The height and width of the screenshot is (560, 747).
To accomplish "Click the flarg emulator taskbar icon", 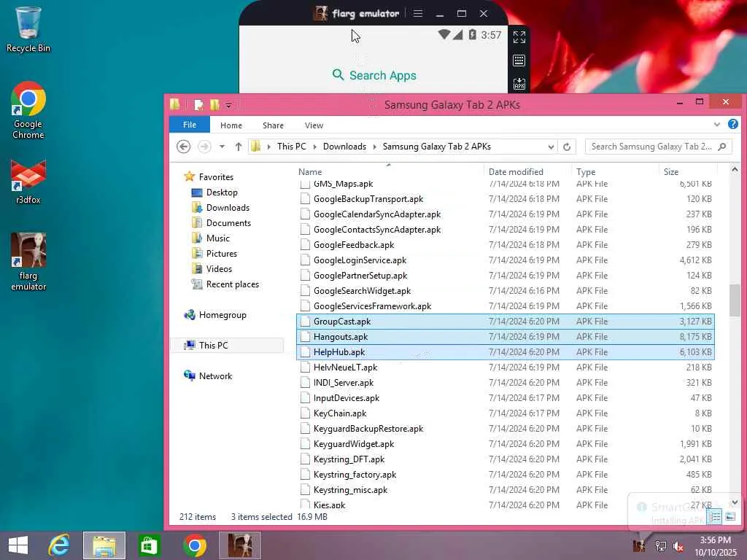I will (239, 545).
